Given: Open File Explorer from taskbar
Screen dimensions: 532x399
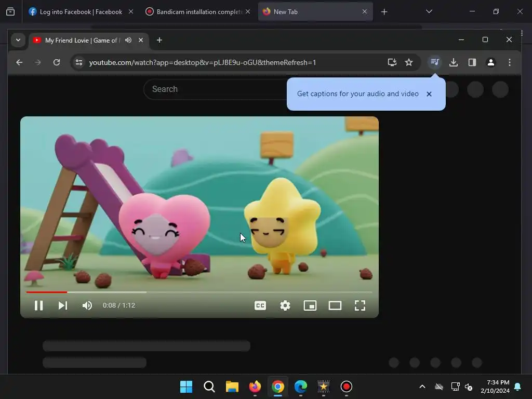Looking at the screenshot, I should click(x=232, y=387).
